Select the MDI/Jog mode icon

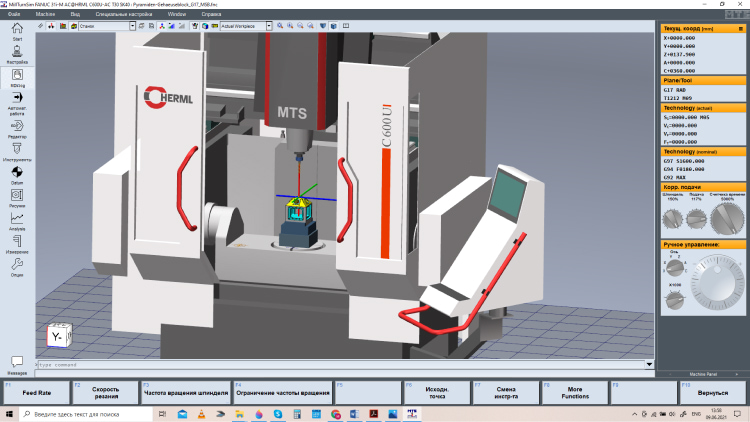click(17, 75)
